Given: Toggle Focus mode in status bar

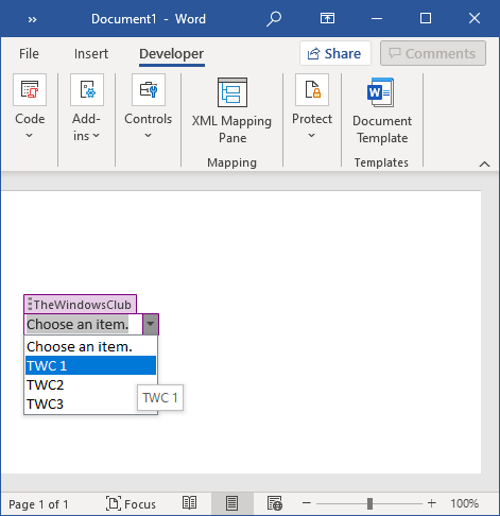Looking at the screenshot, I should tap(131, 504).
